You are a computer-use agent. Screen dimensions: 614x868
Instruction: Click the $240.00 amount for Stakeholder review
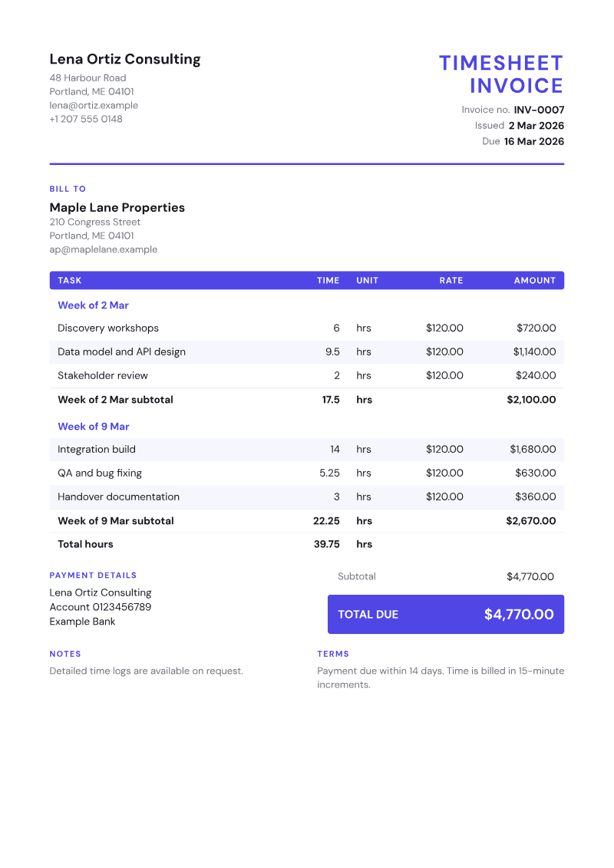pos(536,376)
